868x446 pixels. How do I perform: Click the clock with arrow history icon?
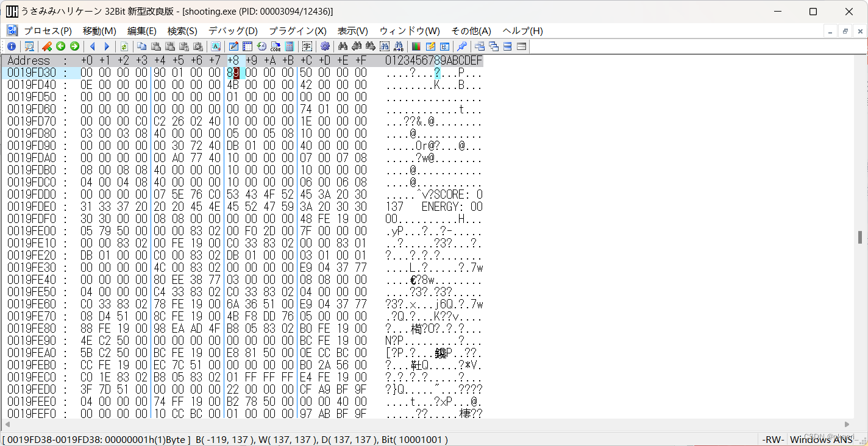pyautogui.click(x=261, y=46)
